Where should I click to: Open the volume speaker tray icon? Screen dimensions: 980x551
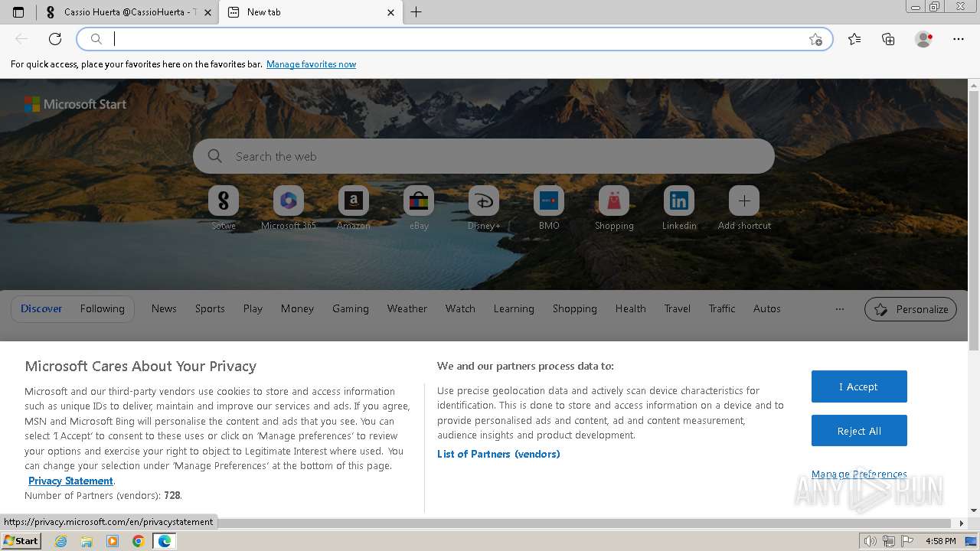pos(871,541)
